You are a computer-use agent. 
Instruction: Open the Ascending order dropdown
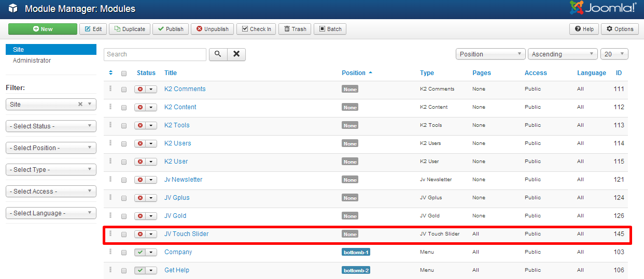[563, 54]
